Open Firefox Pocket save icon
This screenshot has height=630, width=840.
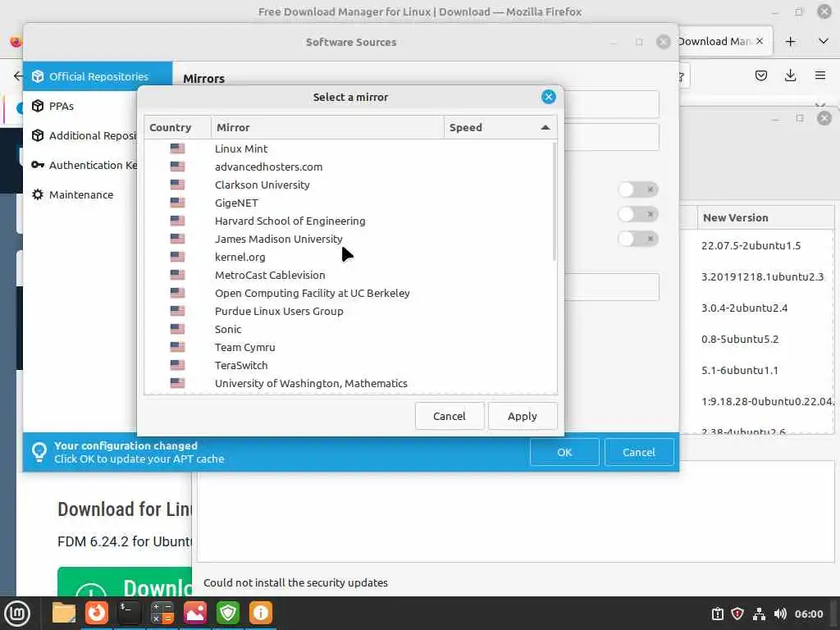pos(760,75)
